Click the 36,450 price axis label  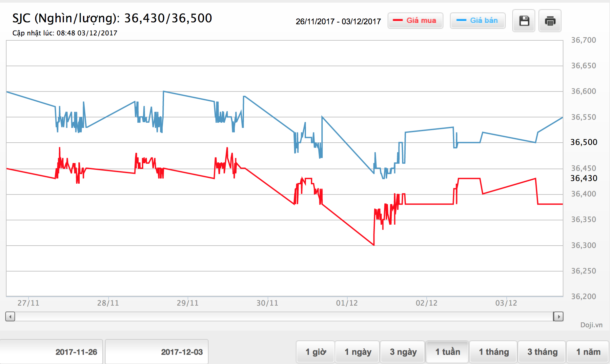click(584, 168)
